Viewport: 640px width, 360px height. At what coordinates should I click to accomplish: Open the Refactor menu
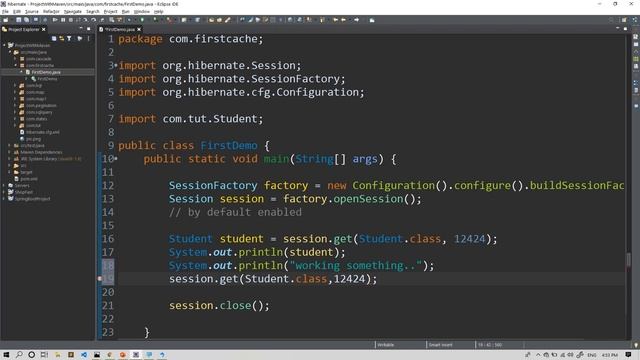point(51,11)
